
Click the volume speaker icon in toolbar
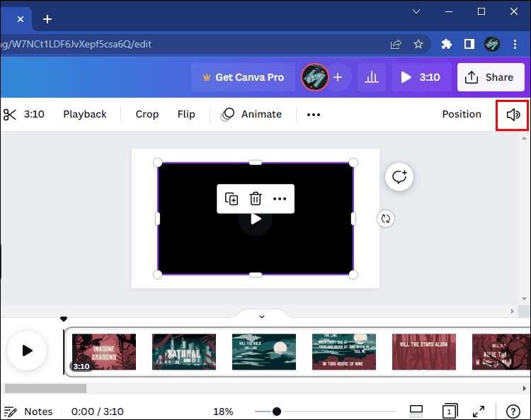tap(513, 115)
